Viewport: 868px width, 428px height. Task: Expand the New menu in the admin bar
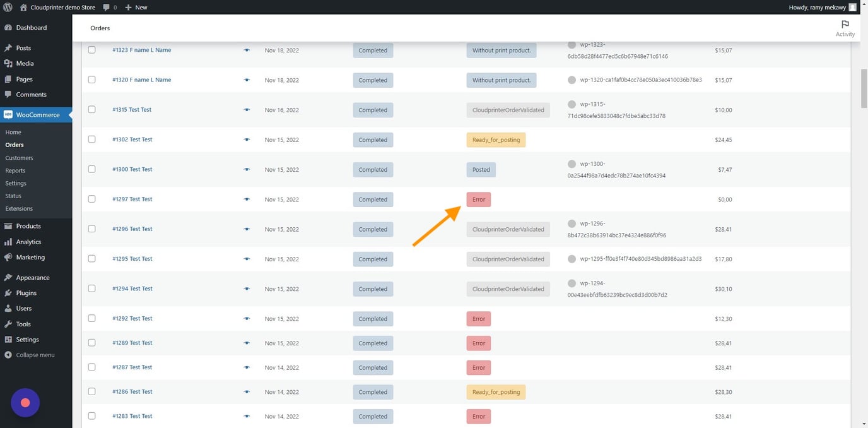click(135, 7)
